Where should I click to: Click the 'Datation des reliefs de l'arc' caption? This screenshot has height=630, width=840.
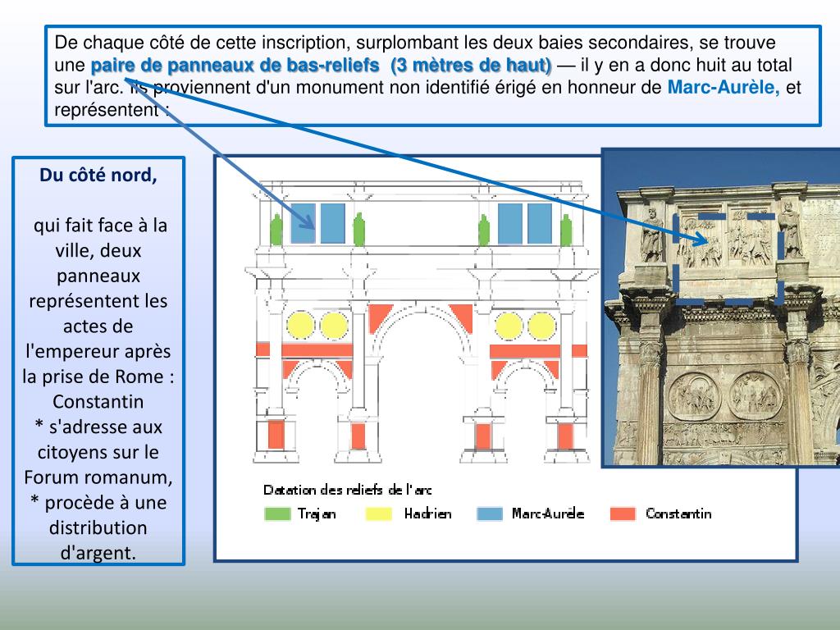[347, 490]
